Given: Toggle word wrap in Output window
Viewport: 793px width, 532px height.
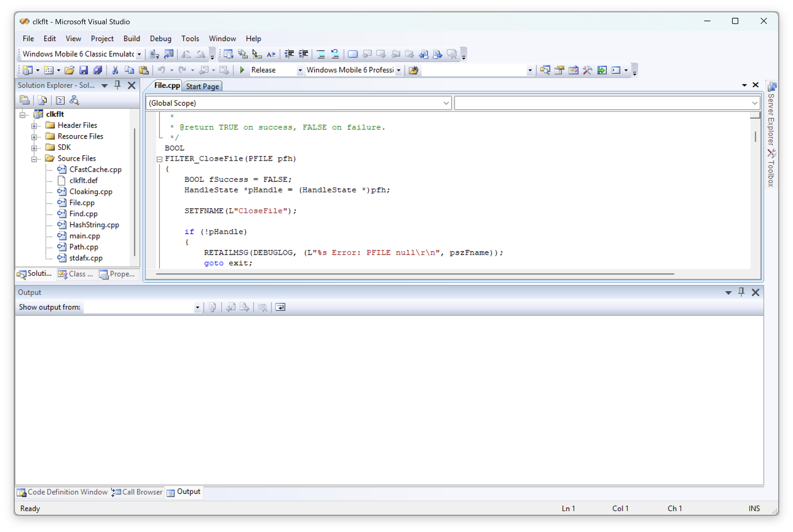Looking at the screenshot, I should [x=280, y=307].
